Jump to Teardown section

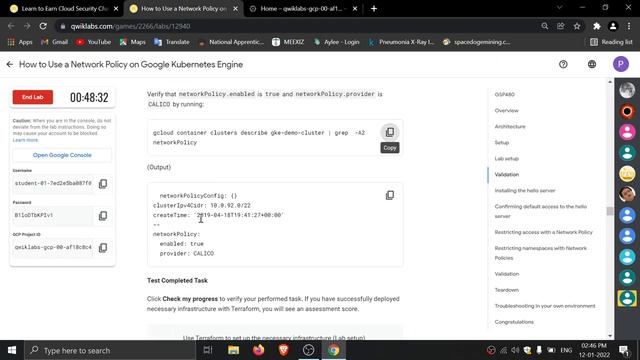[x=507, y=290]
